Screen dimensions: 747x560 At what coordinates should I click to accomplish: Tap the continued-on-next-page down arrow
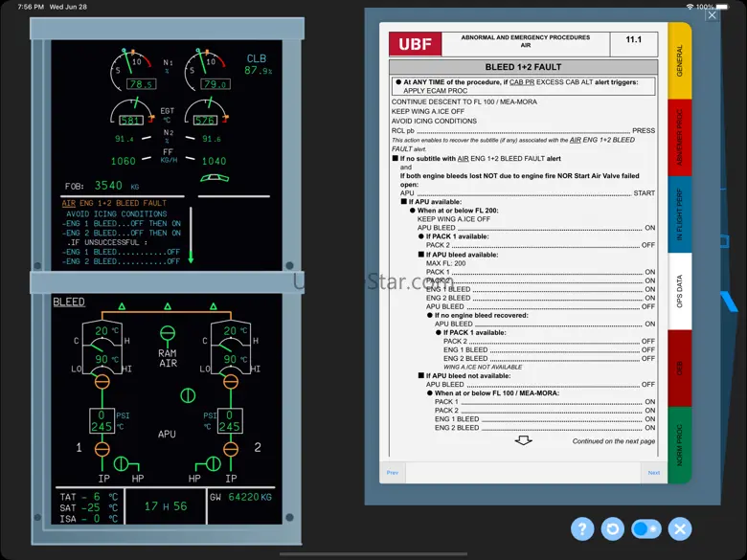click(x=523, y=440)
